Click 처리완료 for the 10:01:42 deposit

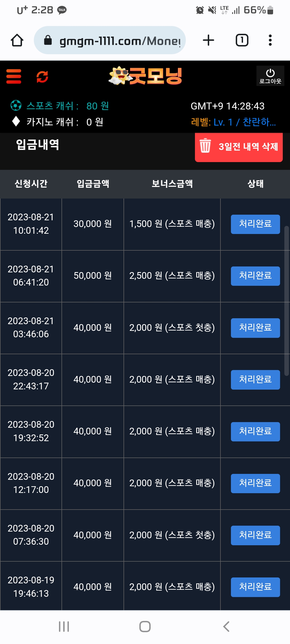(x=255, y=224)
